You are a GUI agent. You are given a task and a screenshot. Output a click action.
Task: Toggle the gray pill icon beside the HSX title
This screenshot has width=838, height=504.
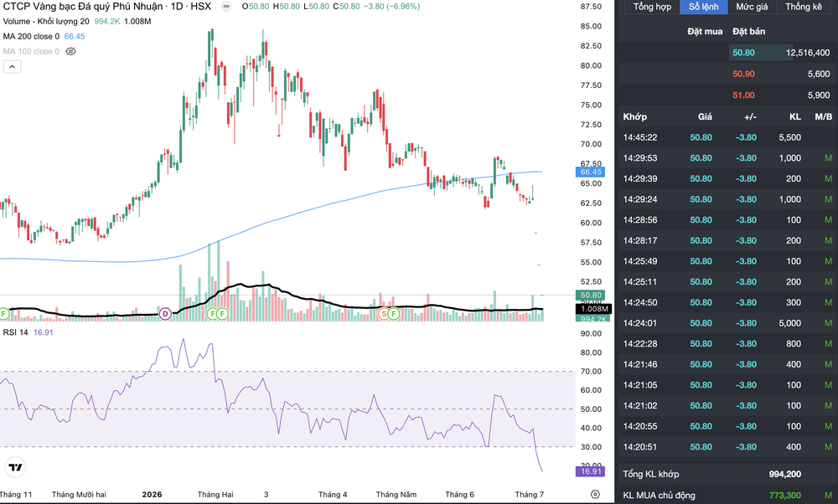coord(226,7)
